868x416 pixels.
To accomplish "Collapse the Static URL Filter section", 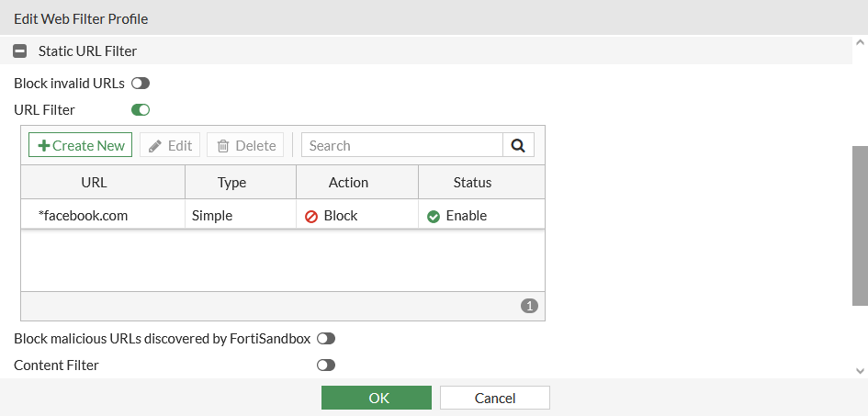I will pos(19,51).
